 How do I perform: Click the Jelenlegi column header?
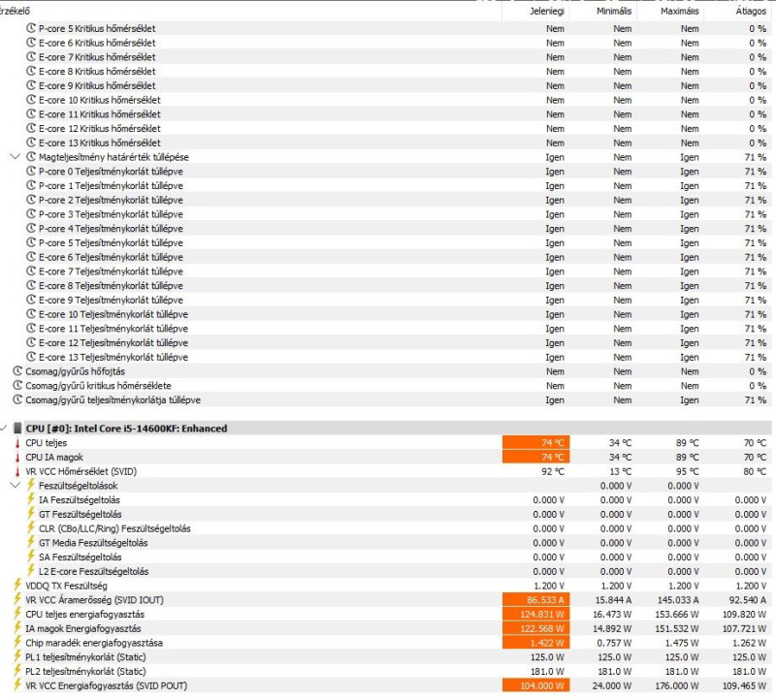click(x=546, y=11)
